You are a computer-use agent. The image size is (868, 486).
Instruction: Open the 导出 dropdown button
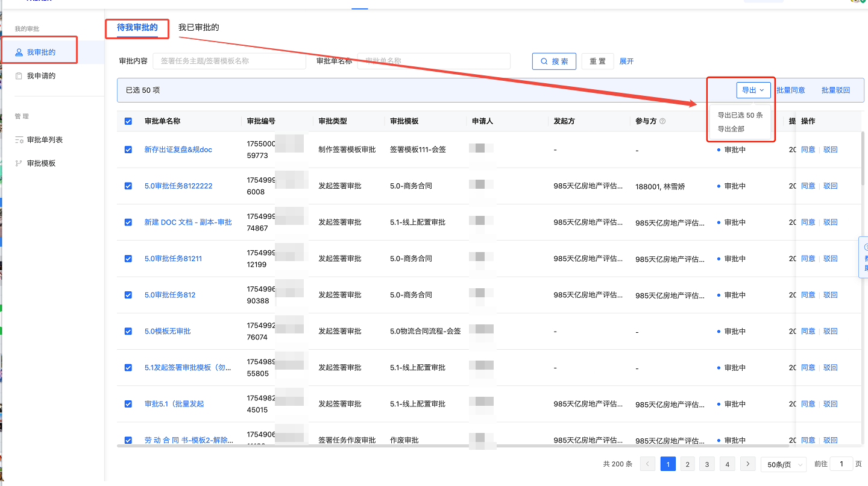(753, 90)
